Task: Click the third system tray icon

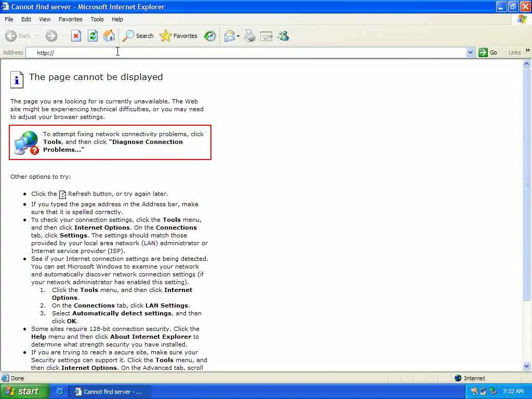Action: pyautogui.click(x=494, y=392)
